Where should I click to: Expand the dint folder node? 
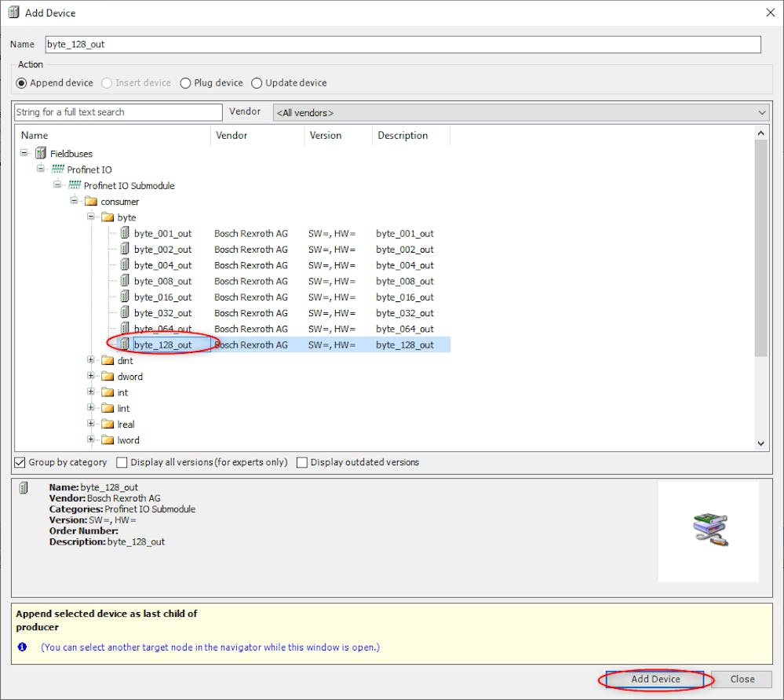(91, 359)
